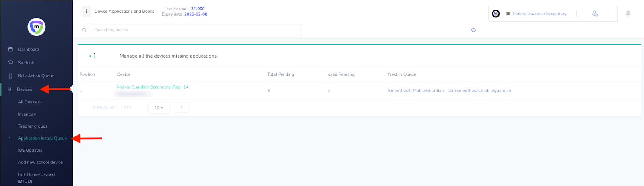Click the Total Pending value 8
Screen dimensions: 644x186
click(268, 91)
